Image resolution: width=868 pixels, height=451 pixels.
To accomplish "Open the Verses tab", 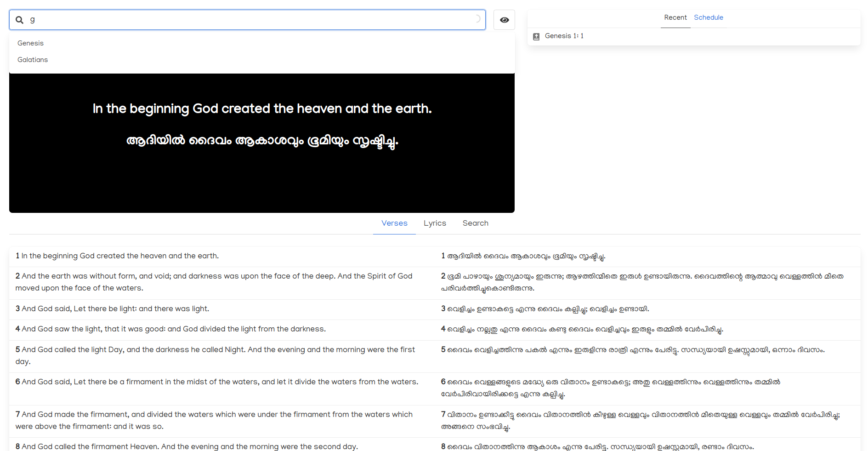I will click(x=394, y=223).
